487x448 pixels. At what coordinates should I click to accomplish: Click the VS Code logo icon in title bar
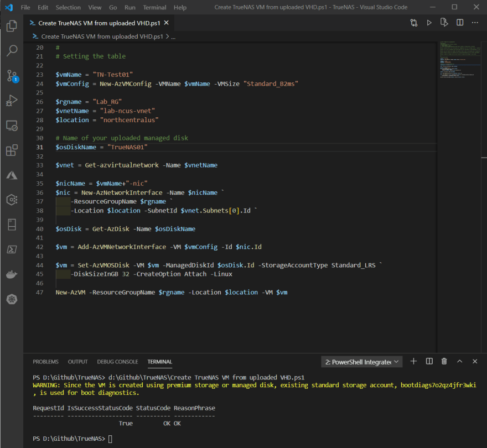pos(9,7)
